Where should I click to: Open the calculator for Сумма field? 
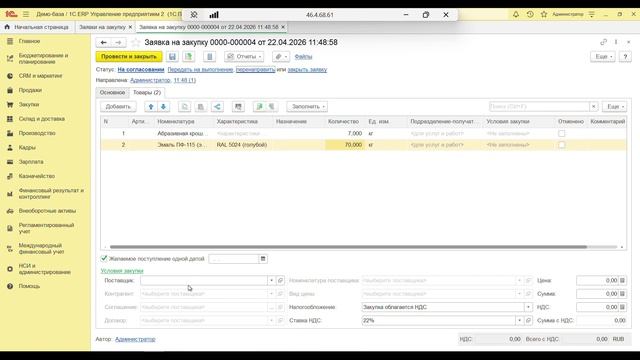pos(622,294)
